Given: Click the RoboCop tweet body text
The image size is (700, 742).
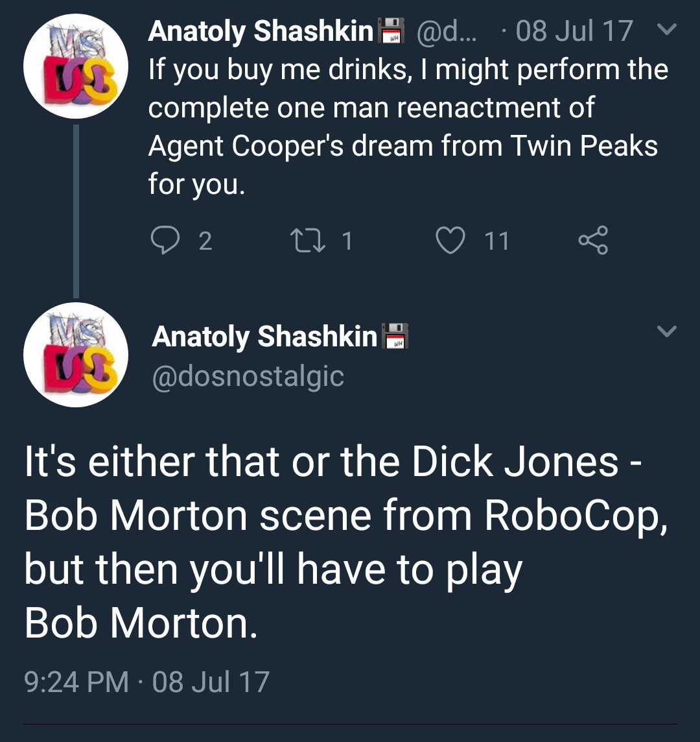Looking at the screenshot, I should 345,542.
